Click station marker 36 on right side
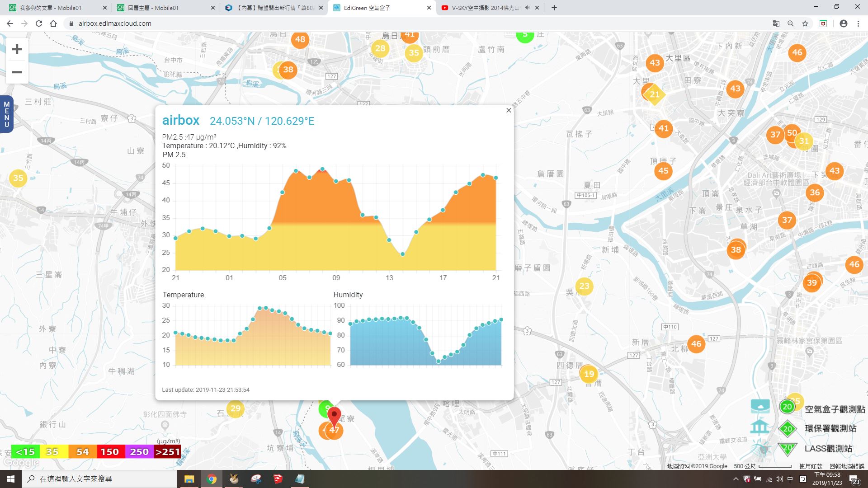868x488 pixels. [x=815, y=192]
